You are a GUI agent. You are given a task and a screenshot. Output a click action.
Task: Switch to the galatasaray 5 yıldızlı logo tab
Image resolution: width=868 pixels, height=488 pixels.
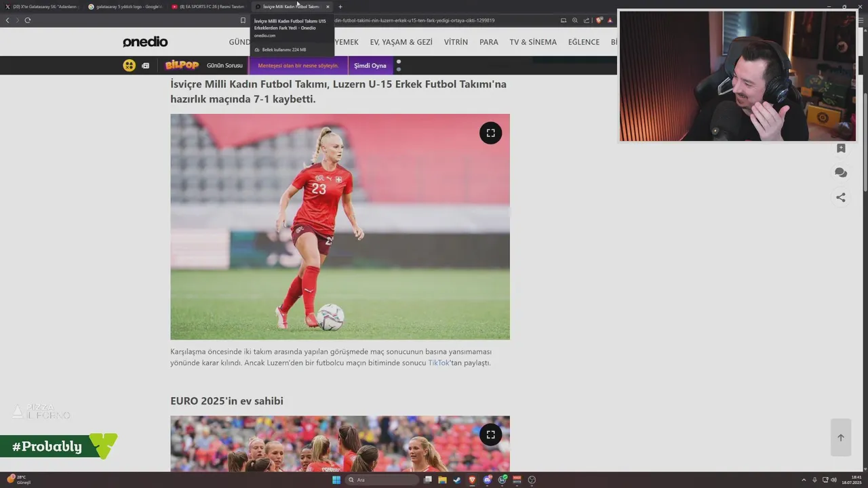coord(125,7)
